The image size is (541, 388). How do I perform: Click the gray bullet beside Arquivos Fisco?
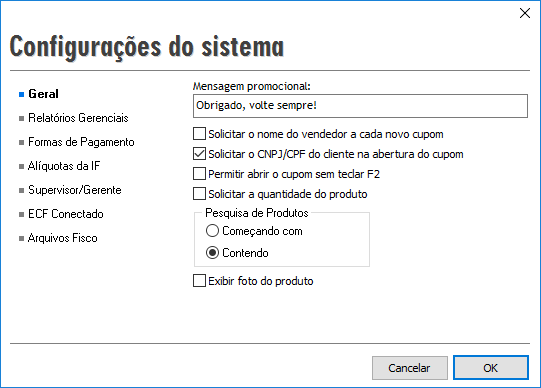(21, 238)
